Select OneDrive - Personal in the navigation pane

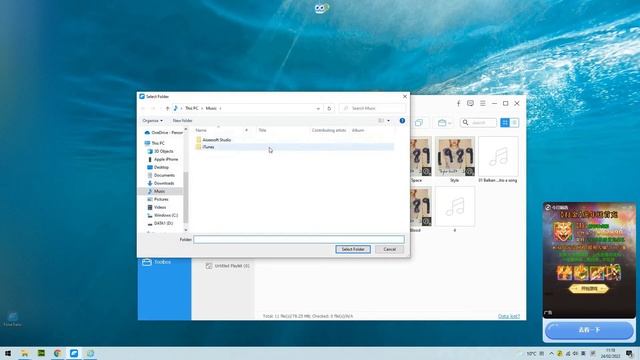pyautogui.click(x=163, y=133)
